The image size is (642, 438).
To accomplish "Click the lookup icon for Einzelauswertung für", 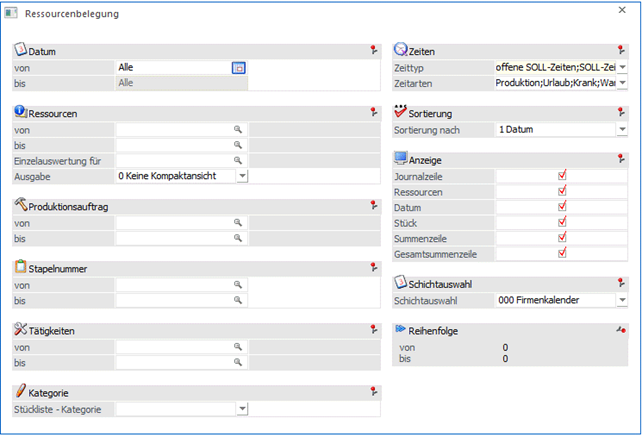I will (238, 160).
